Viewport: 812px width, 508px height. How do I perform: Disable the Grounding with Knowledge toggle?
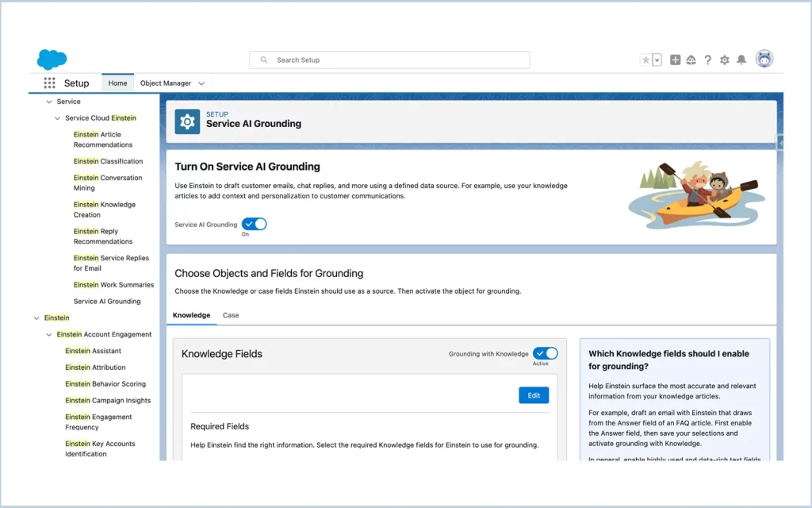click(x=546, y=353)
